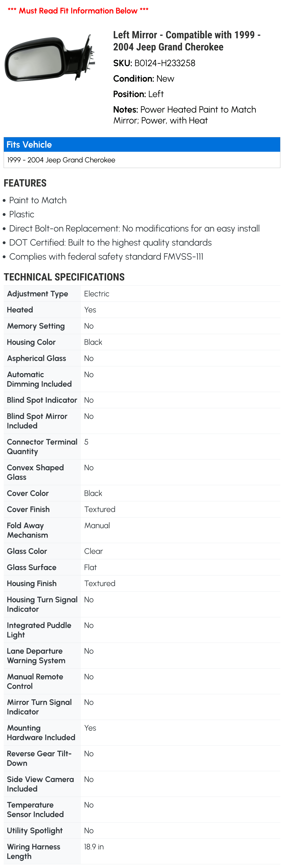
Task: Click the Condition: New text
Action: 144,79
